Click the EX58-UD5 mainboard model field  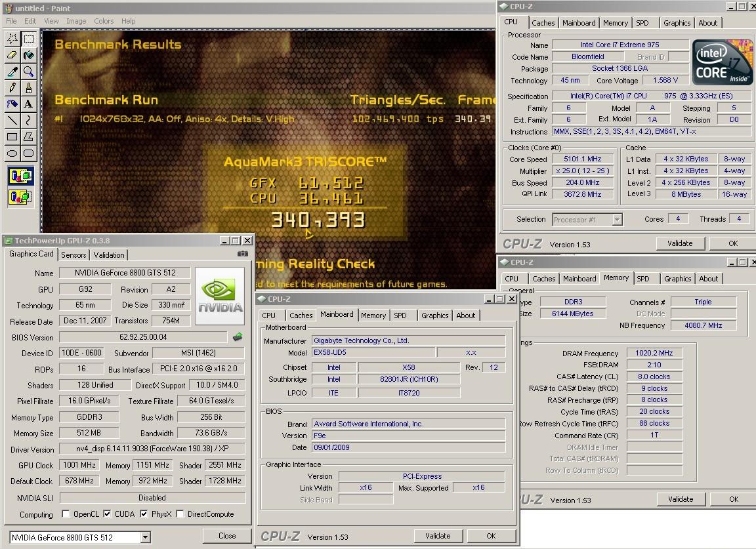point(373,352)
